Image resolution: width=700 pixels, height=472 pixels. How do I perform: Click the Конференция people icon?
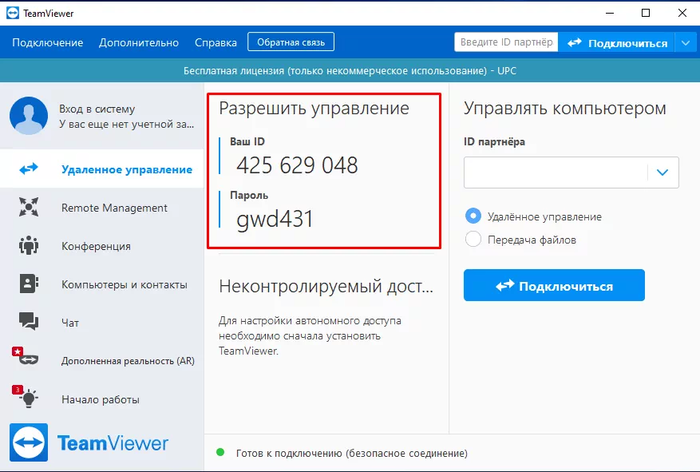coord(29,246)
